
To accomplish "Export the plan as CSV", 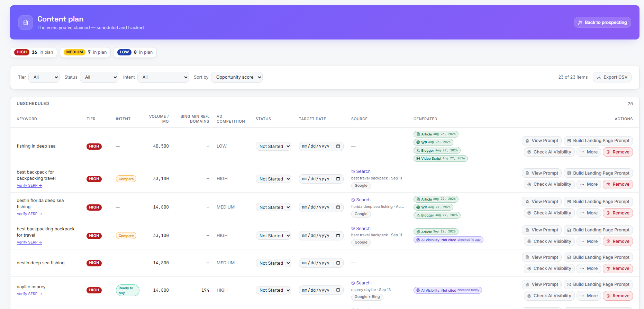I will coord(612,77).
